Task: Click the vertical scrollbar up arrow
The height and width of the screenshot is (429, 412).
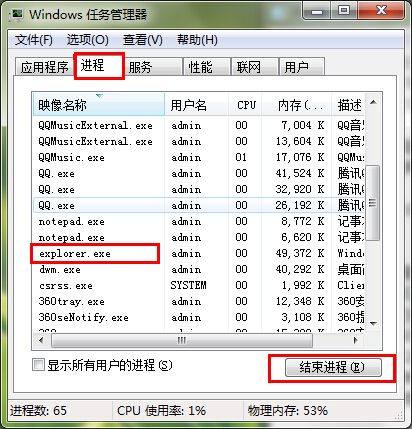Action: [x=373, y=102]
